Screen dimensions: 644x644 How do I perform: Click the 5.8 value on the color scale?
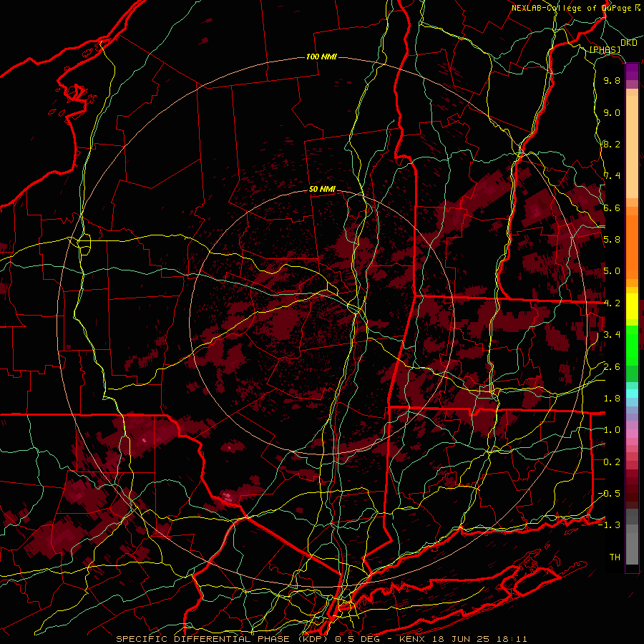click(x=612, y=240)
